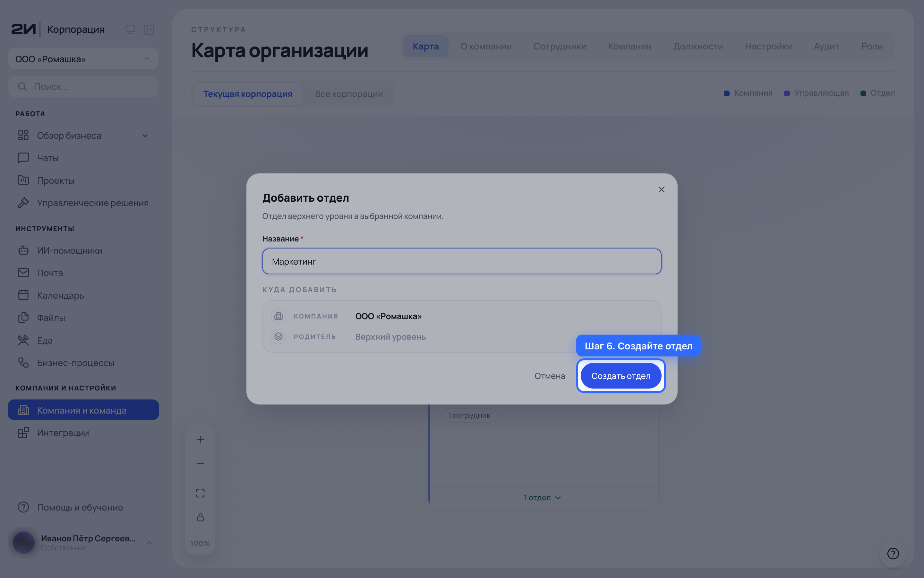Viewport: 924px width, 578px height.
Task: Select Все корпорации view
Action: [349, 94]
